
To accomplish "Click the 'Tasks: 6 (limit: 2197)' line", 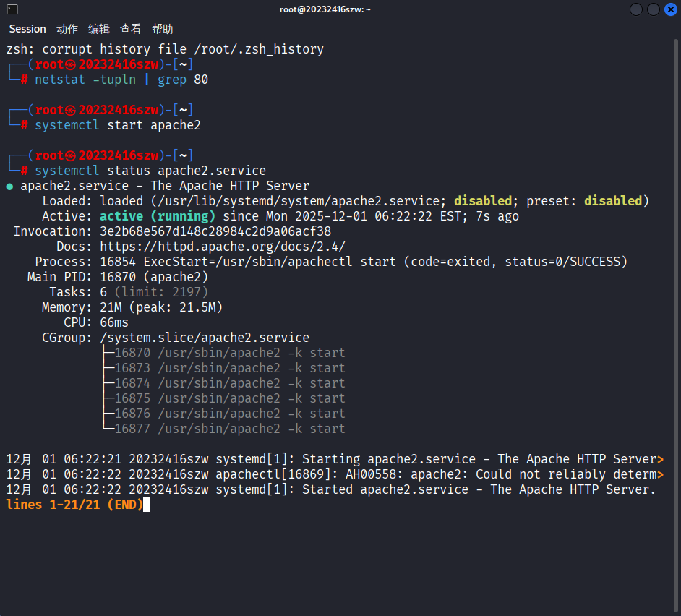I will pos(129,292).
